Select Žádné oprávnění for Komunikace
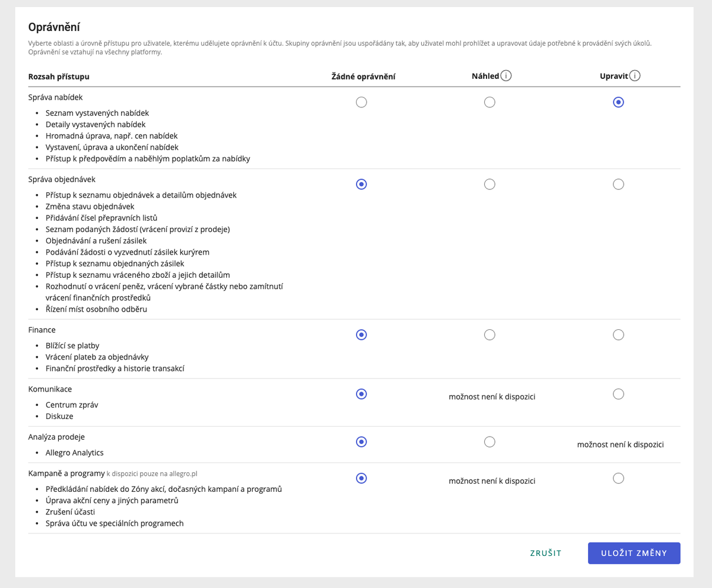The width and height of the screenshot is (712, 588). (361, 395)
